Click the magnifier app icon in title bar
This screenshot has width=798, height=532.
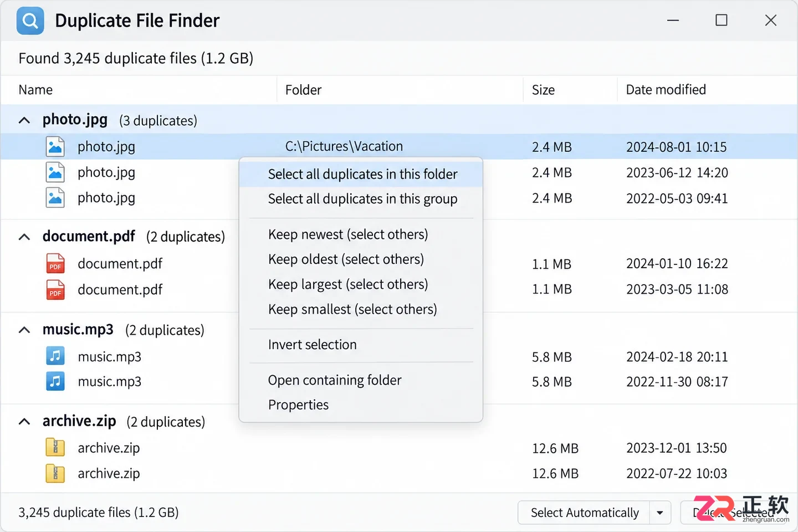pyautogui.click(x=30, y=21)
